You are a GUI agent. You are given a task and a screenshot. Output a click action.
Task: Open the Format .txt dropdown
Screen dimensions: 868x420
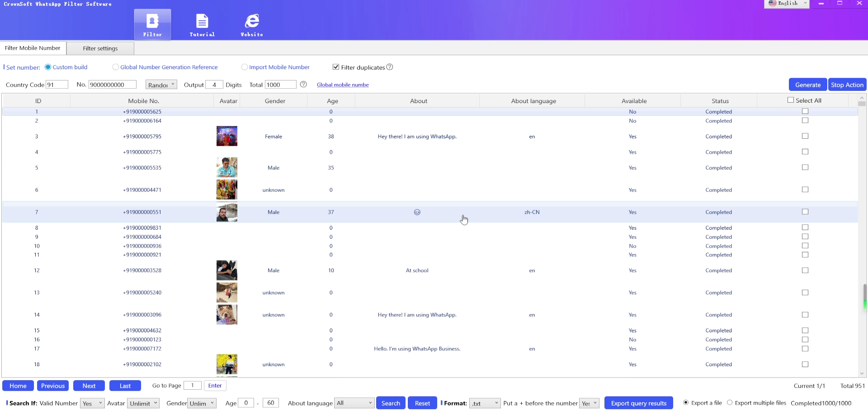(x=485, y=403)
